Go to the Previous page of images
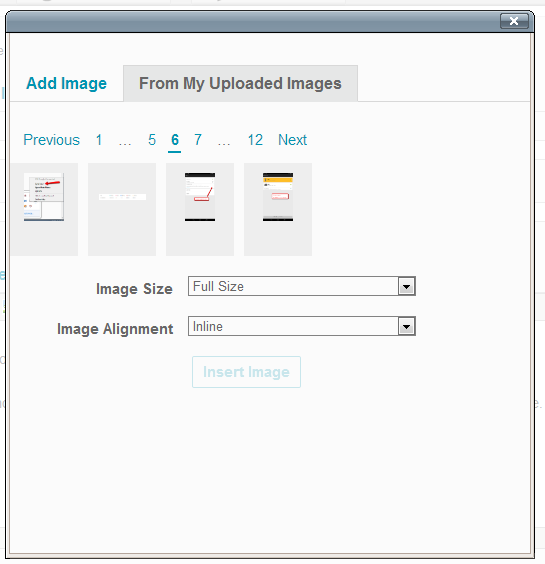Viewport: 545px width, 564px height. pos(51,140)
